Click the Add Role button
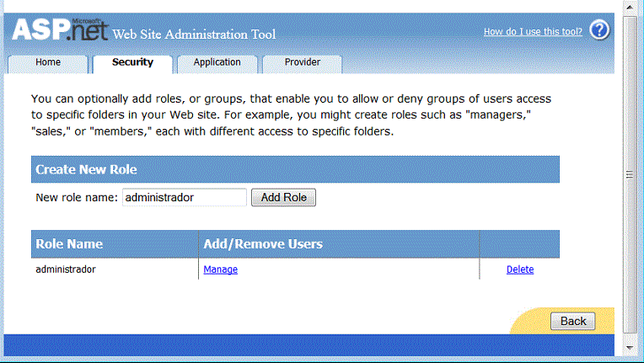This screenshot has height=363, width=644. (x=283, y=197)
